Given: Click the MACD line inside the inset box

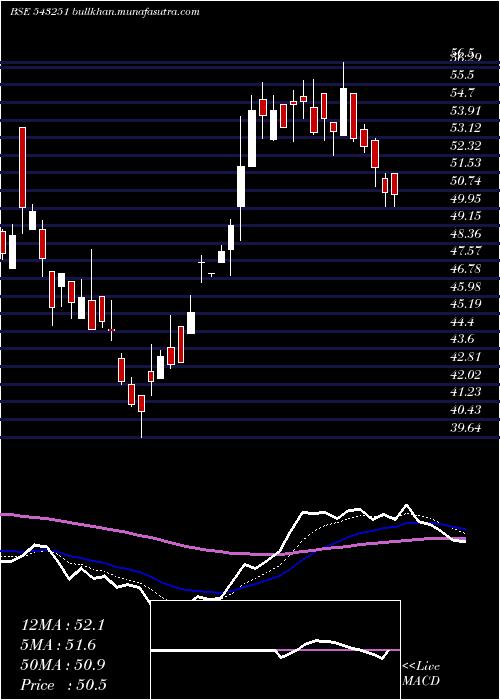Looking at the screenshot, I should pos(275,650).
